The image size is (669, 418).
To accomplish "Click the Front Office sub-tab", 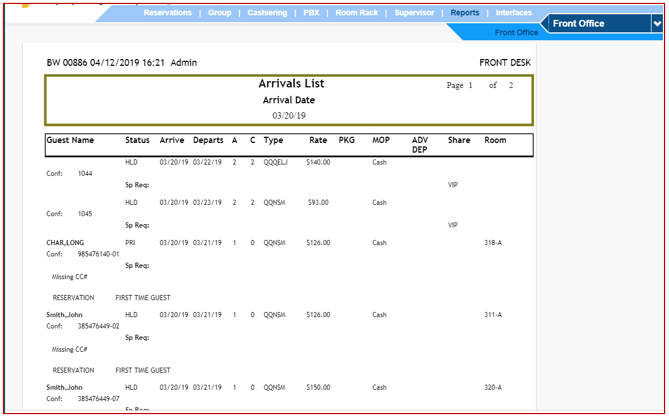I will [515, 32].
